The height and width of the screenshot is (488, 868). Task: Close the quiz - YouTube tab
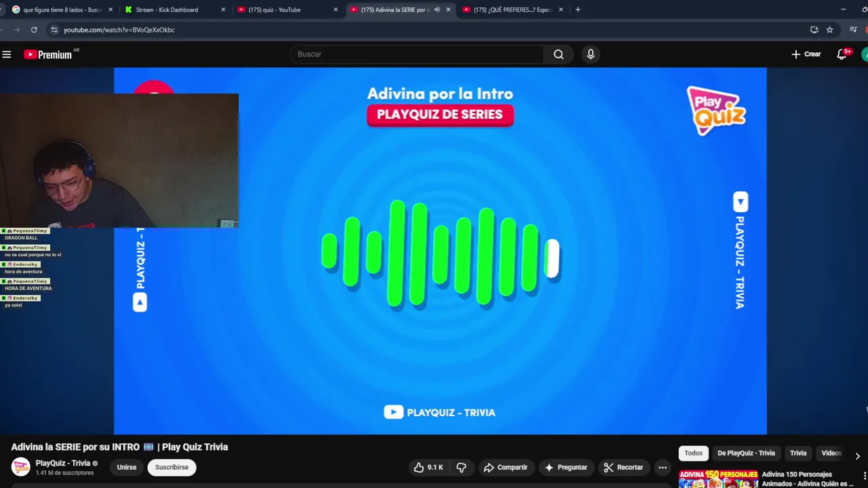click(x=336, y=9)
